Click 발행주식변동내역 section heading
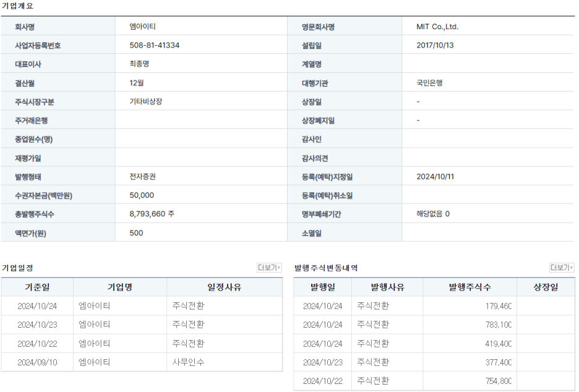This screenshot has height=392, width=579. tap(326, 268)
